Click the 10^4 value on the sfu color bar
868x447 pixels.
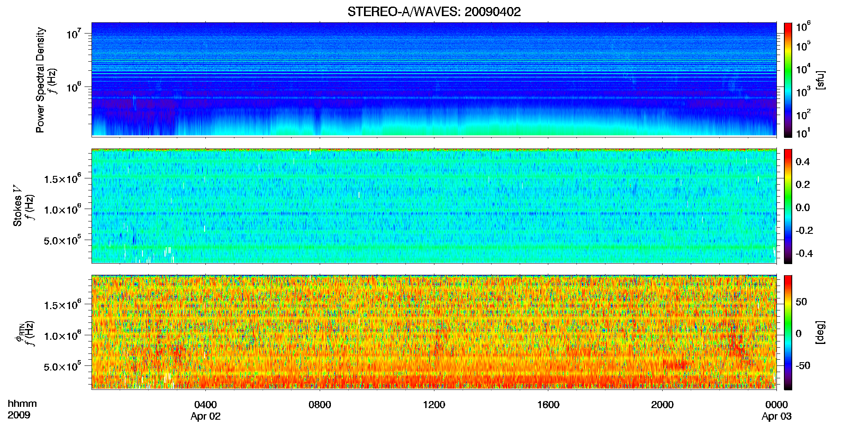point(803,69)
